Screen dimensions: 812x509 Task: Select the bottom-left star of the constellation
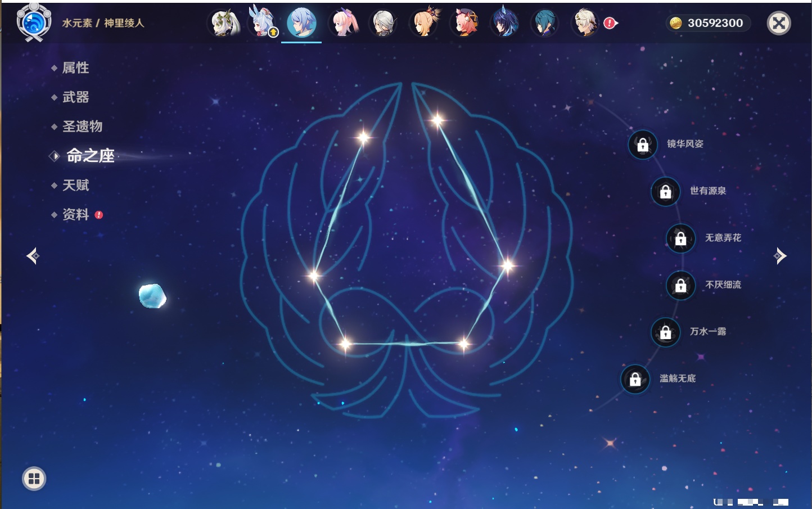345,343
